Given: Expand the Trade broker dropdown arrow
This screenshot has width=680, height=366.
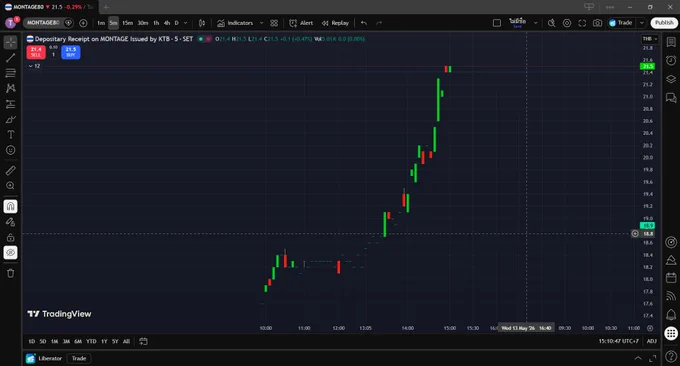Looking at the screenshot, I should point(641,23).
